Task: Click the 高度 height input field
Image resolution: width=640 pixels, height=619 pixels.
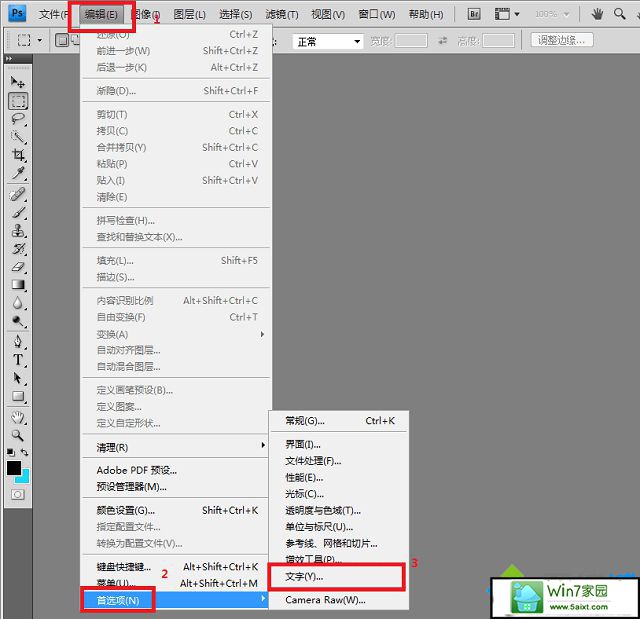Action: pyautogui.click(x=498, y=40)
